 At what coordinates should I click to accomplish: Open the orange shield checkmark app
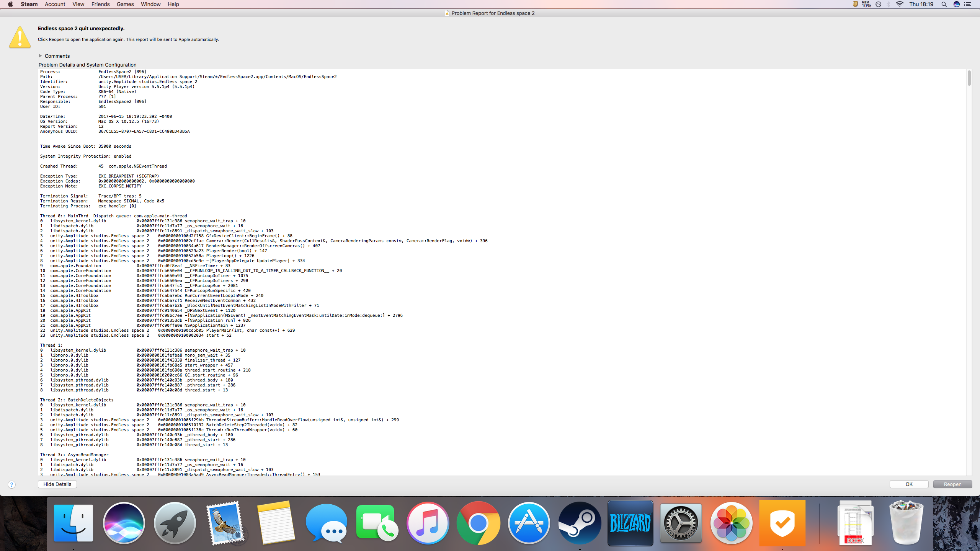pos(782,523)
